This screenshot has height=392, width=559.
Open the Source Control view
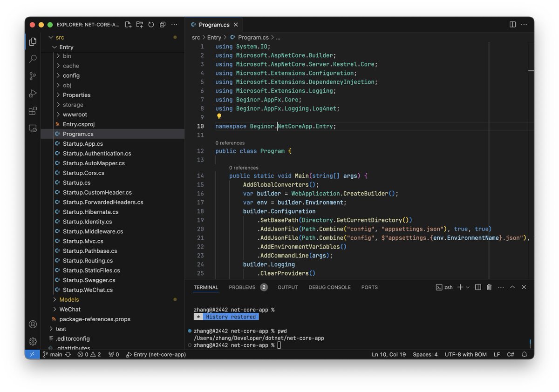(33, 76)
